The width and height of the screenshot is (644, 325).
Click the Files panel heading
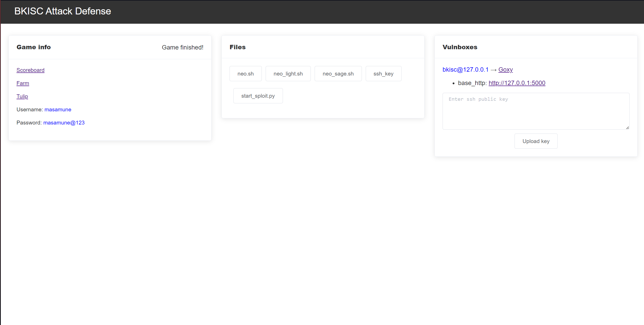238,47
